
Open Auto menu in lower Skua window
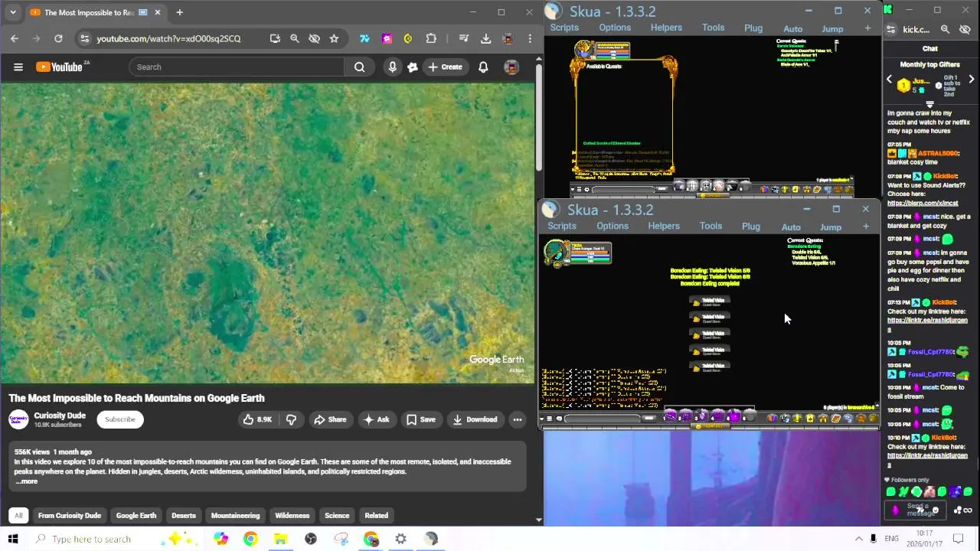coord(791,227)
